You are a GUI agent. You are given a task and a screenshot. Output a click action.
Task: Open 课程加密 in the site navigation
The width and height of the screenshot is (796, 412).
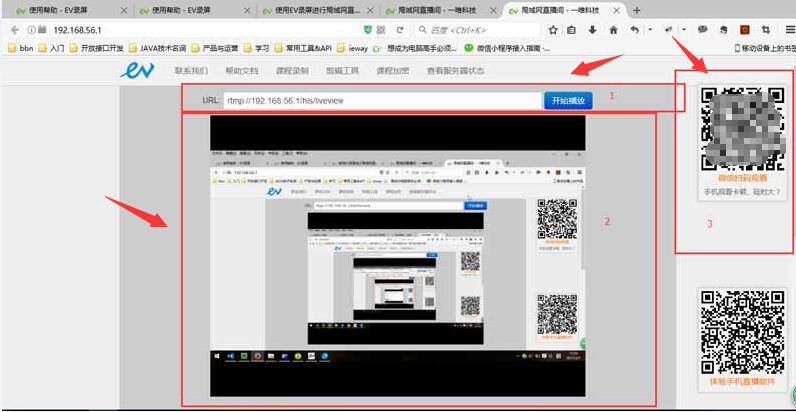392,71
